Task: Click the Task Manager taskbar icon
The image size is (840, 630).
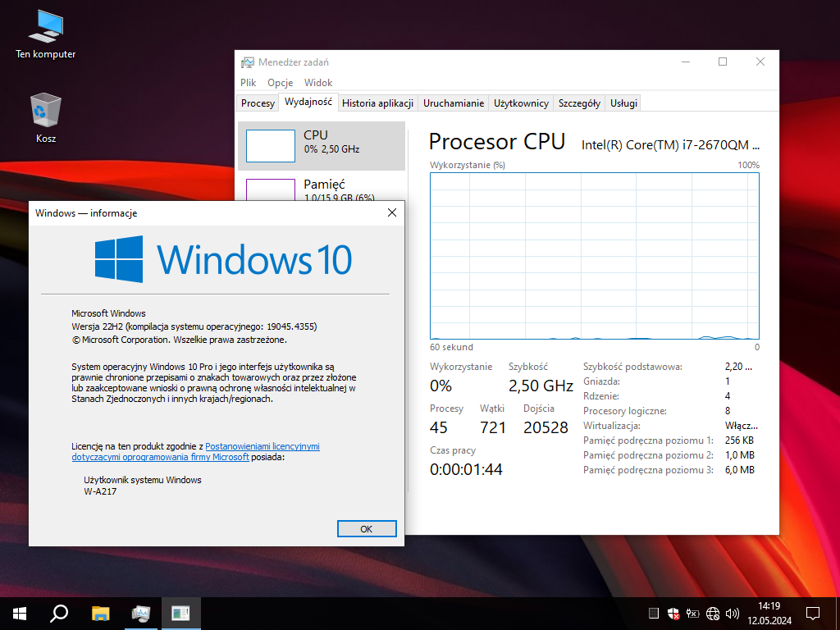Action: click(141, 613)
